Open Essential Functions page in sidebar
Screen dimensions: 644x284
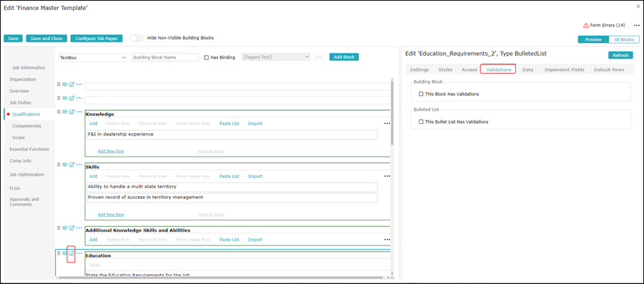[29, 150]
